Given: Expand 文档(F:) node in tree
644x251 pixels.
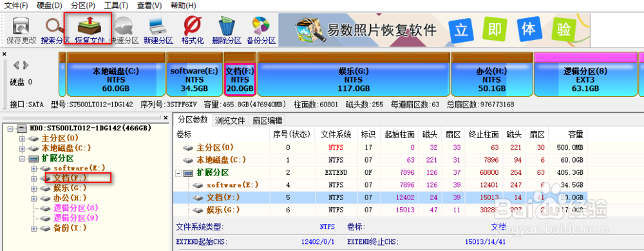Looking at the screenshot, I should [x=33, y=179].
